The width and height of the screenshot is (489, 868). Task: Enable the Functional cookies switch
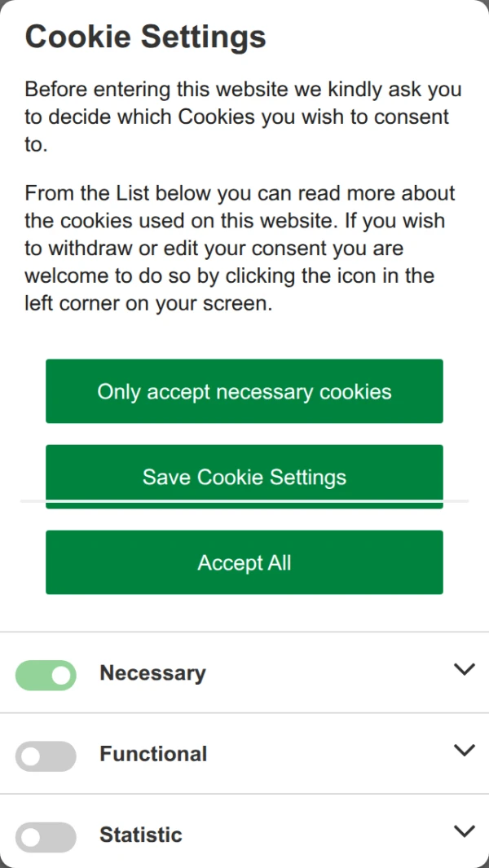click(46, 756)
